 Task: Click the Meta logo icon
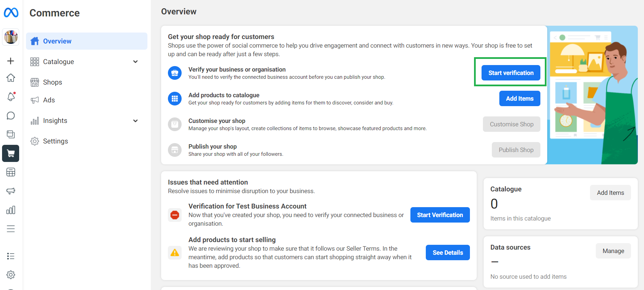point(11,13)
